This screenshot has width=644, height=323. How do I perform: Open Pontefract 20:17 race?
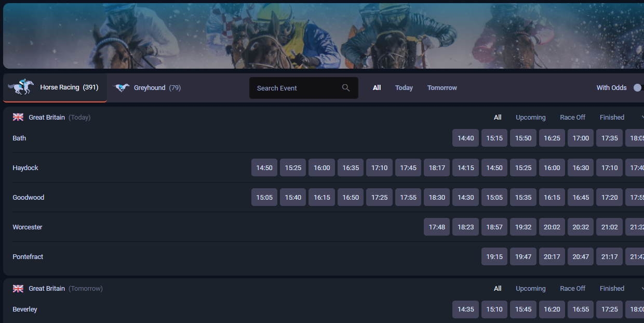tap(552, 256)
